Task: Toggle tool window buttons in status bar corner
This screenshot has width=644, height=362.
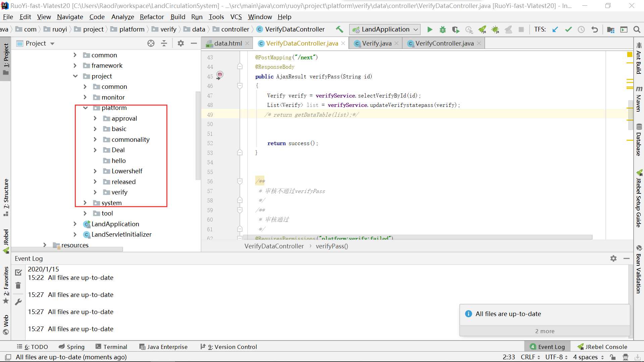Action: click(x=8, y=357)
